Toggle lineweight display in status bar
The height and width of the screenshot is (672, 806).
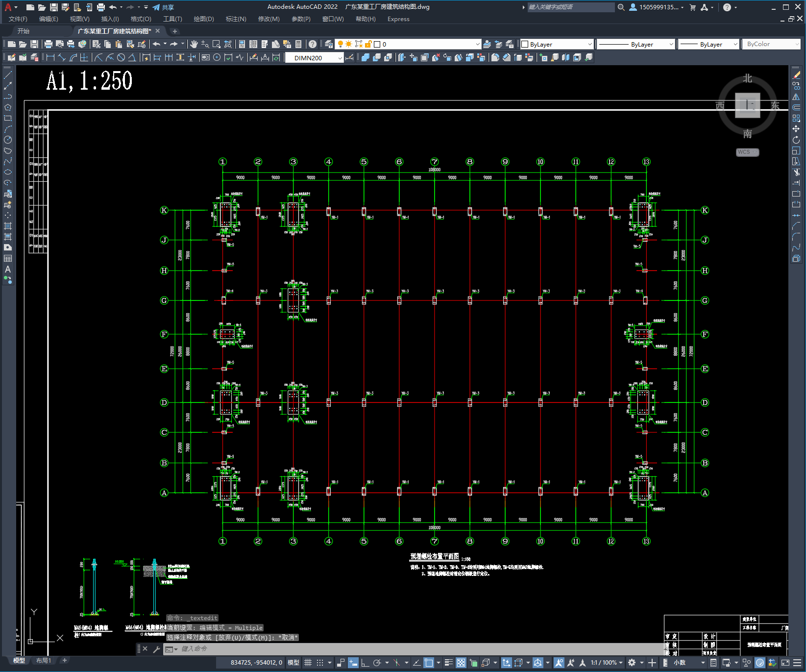pos(448,663)
